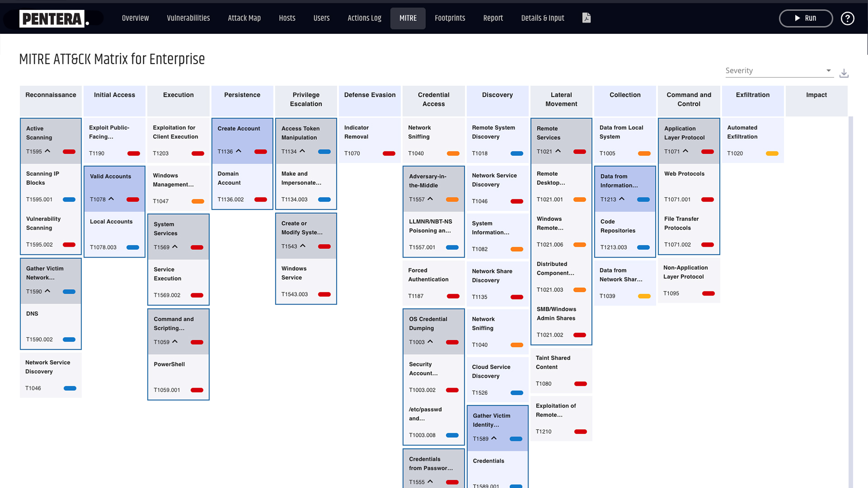Click blue severity pill on T1018
Viewport: 868px width, 488px height.
pyautogui.click(x=516, y=154)
